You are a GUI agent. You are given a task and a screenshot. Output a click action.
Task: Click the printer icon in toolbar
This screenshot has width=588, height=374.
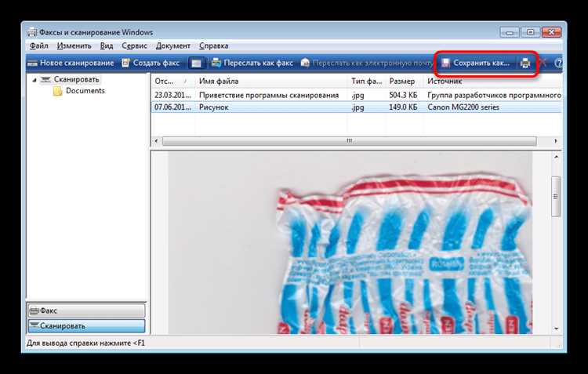(525, 63)
